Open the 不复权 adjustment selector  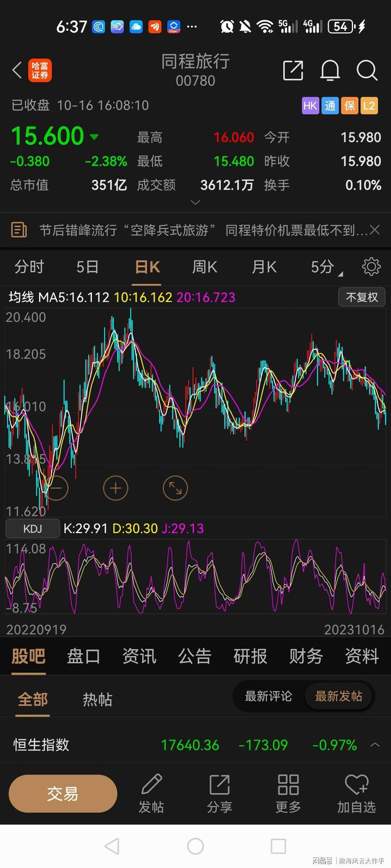pyautogui.click(x=362, y=297)
